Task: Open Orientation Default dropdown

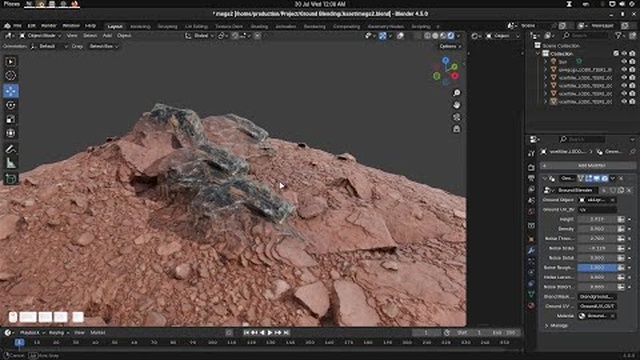Action: click(49, 47)
